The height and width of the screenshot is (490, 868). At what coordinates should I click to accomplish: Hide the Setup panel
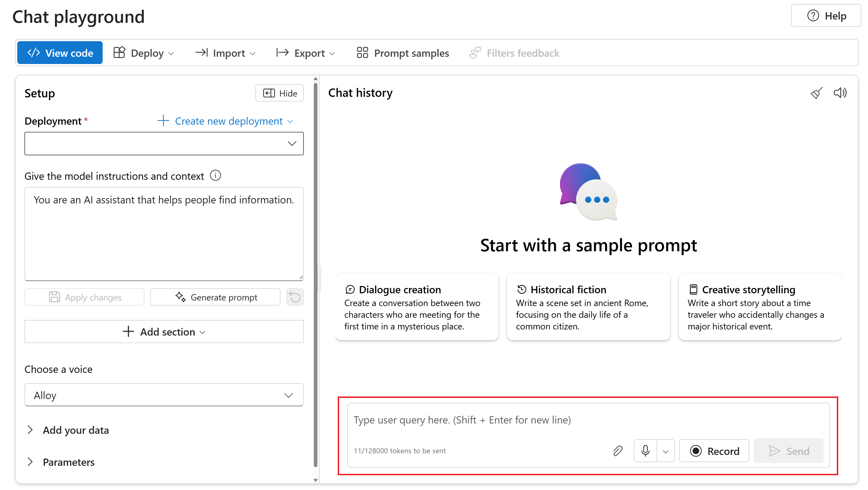[x=280, y=93]
